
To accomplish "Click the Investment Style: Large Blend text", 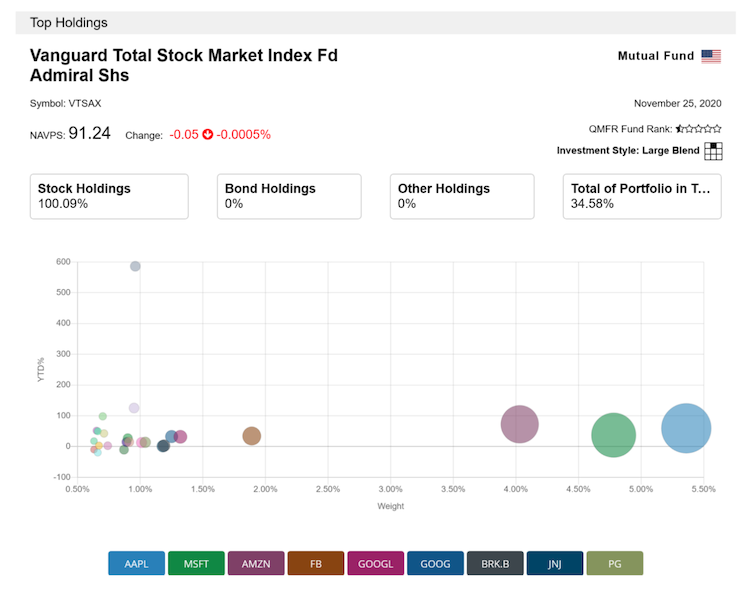I will pyautogui.click(x=628, y=151).
